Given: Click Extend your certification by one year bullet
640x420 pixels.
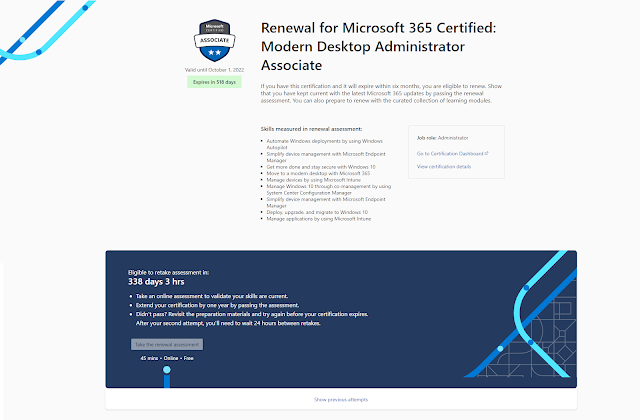Looking at the screenshot, I should 218,305.
